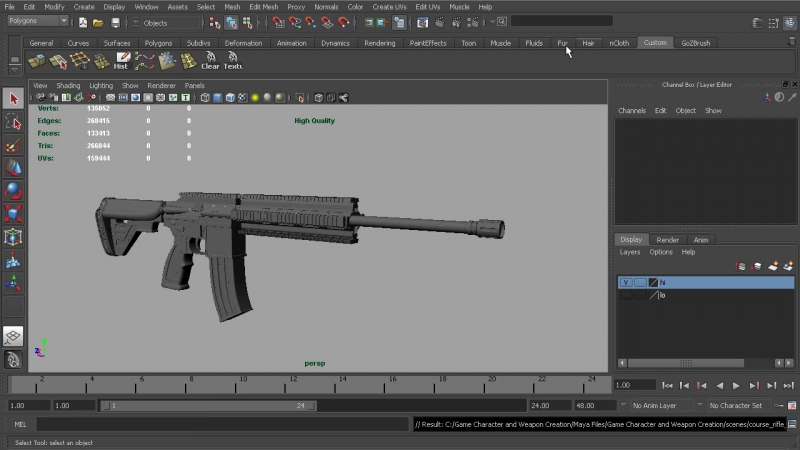
Task: Open the File menu
Action: (9, 7)
